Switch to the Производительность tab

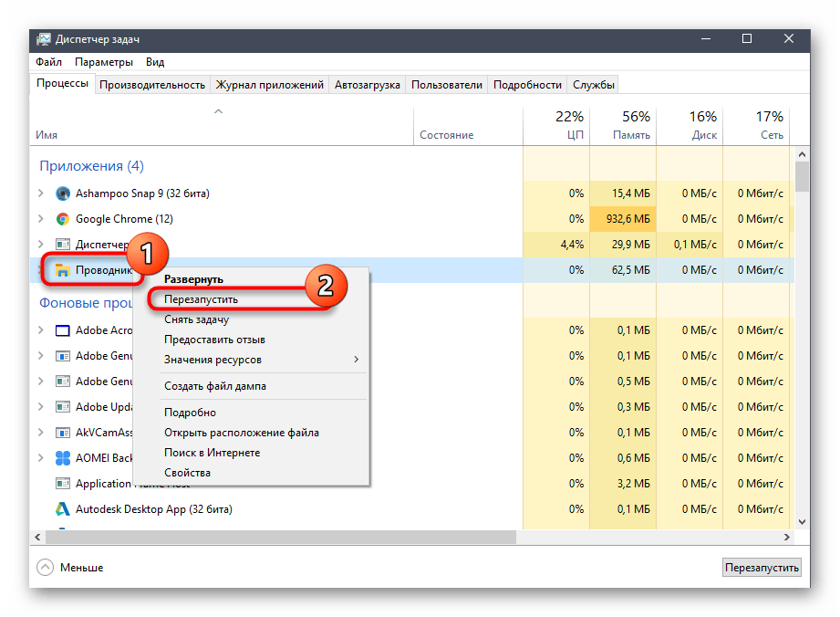coord(152,85)
